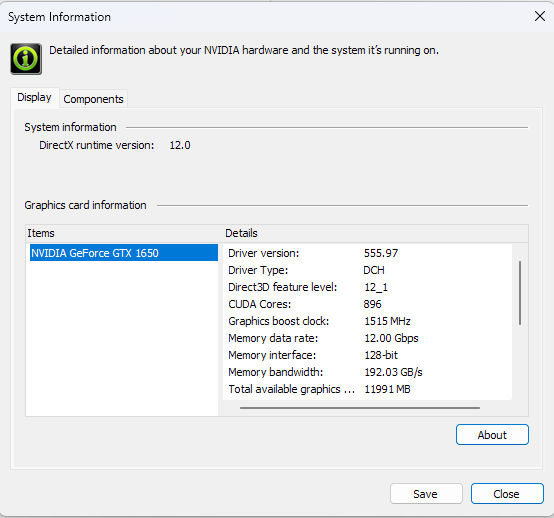Screen dimensions: 554x518
Task: Switch to the Components tab
Action: pyautogui.click(x=93, y=99)
